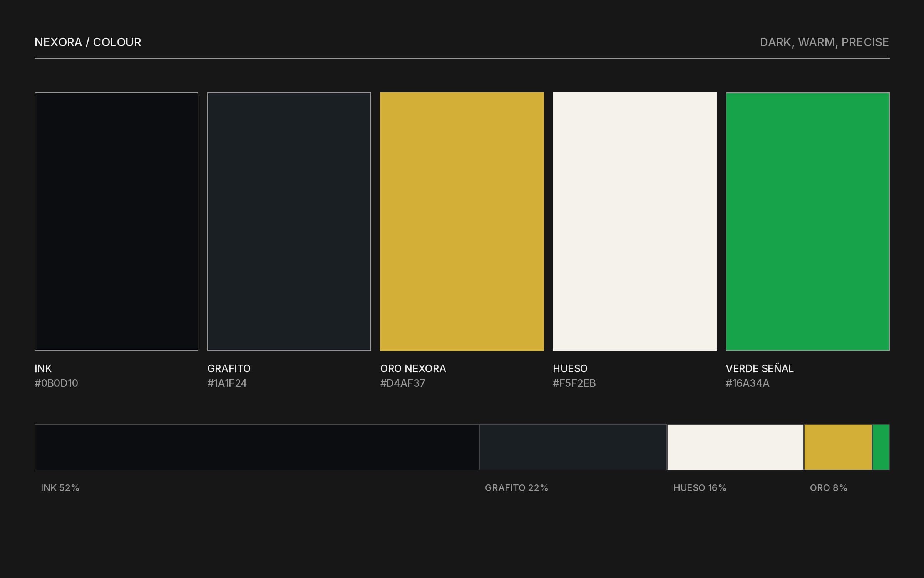Select the INK colour swatch
This screenshot has height=578, width=924.
116,222
